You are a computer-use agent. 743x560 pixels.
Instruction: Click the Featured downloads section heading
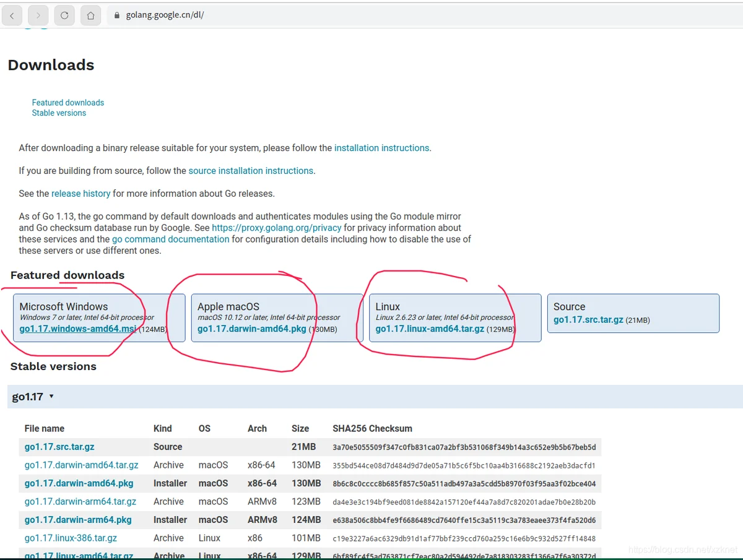(x=67, y=275)
